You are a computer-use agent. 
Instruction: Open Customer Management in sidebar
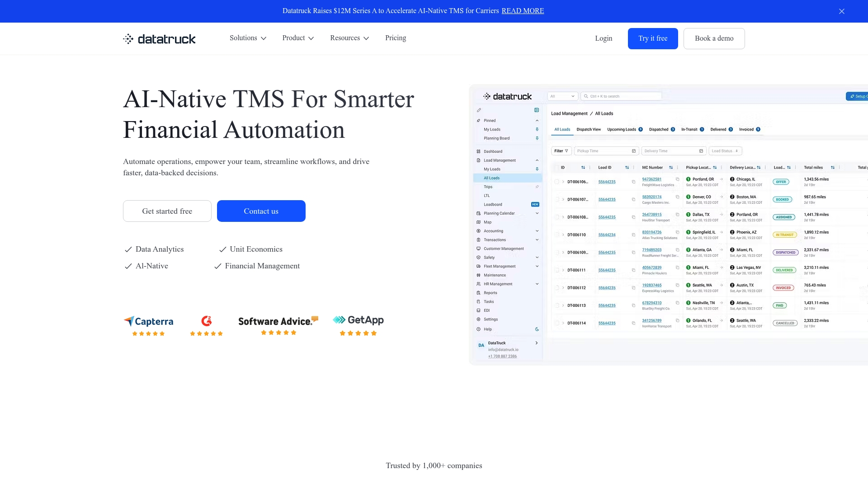tap(504, 249)
